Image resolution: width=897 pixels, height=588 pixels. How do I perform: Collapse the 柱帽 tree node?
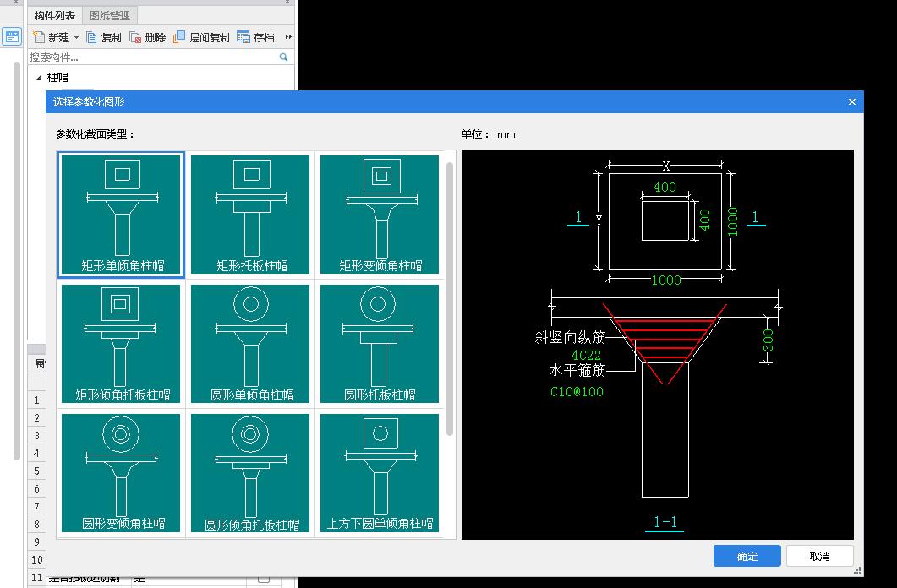39,78
